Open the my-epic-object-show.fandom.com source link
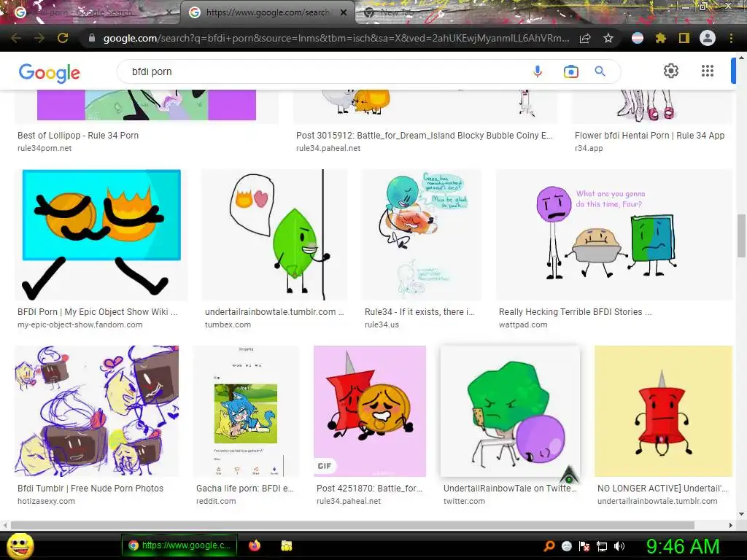 click(x=80, y=324)
